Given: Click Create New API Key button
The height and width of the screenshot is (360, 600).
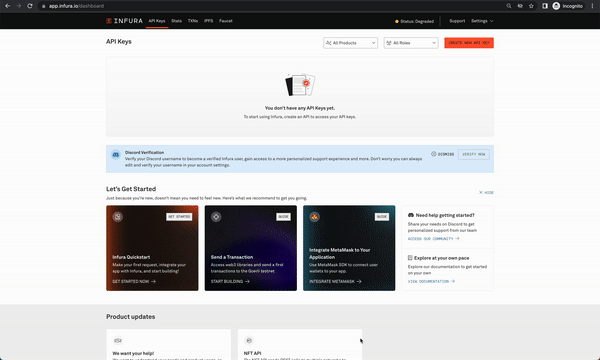Looking at the screenshot, I should coord(469,43).
